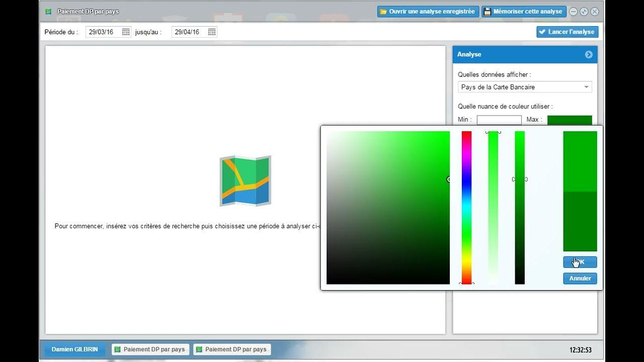This screenshot has height=362, width=644.
Task: Click the rainbow hue slider bar
Action: pos(467,208)
